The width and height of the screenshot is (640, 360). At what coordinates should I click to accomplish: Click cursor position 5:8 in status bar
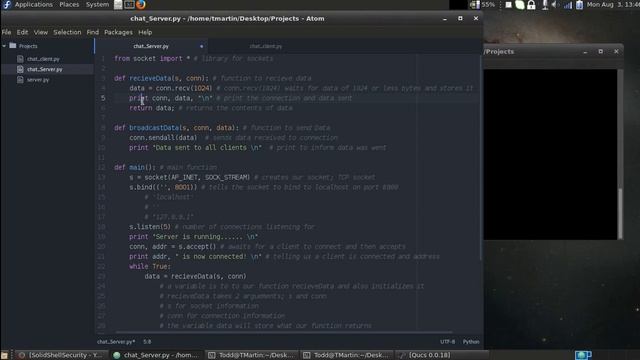[147, 342]
